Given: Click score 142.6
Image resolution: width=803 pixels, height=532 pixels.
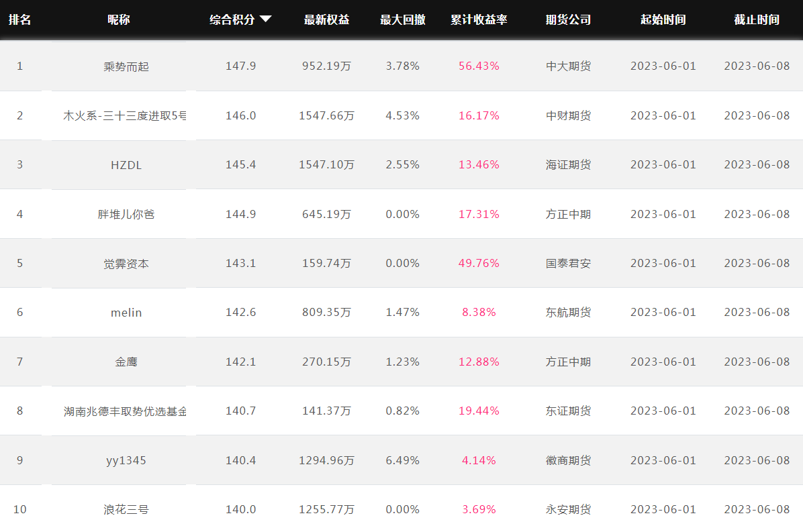Looking at the screenshot, I should (240, 312).
